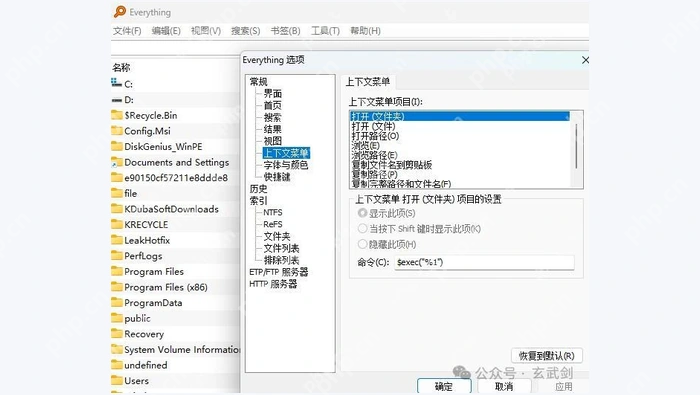The height and width of the screenshot is (395, 700).
Task: Select 首页 in options tree
Action: [273, 105]
